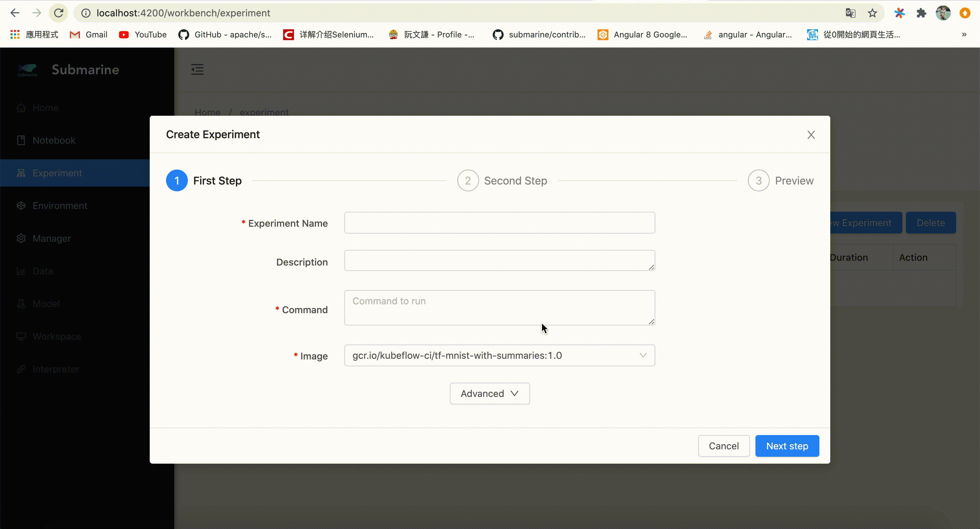
Task: Click the browser back arrow
Action: click(15, 13)
